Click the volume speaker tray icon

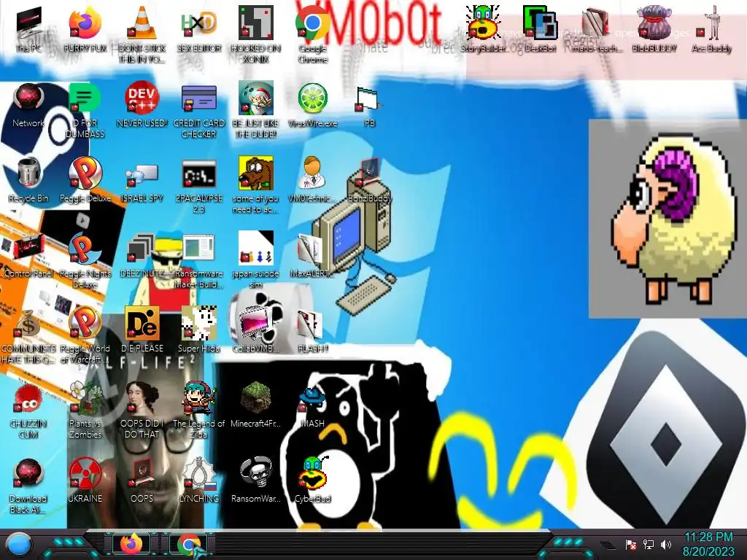(x=665, y=544)
